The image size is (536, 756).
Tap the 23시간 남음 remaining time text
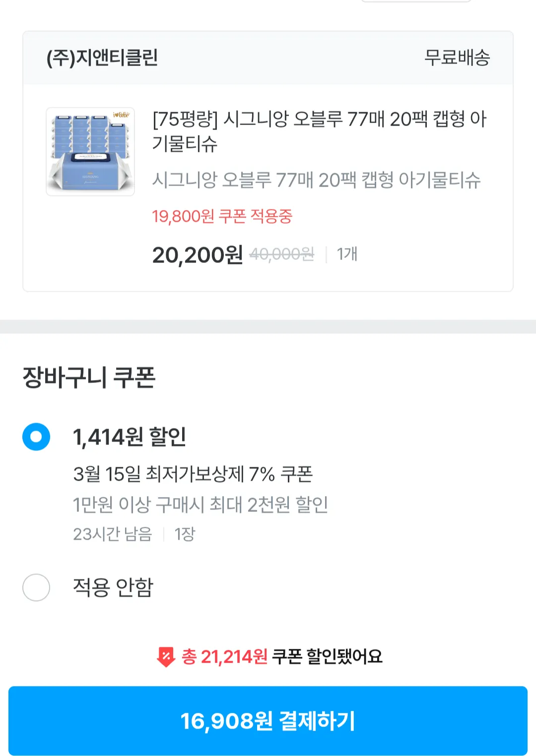click(113, 534)
